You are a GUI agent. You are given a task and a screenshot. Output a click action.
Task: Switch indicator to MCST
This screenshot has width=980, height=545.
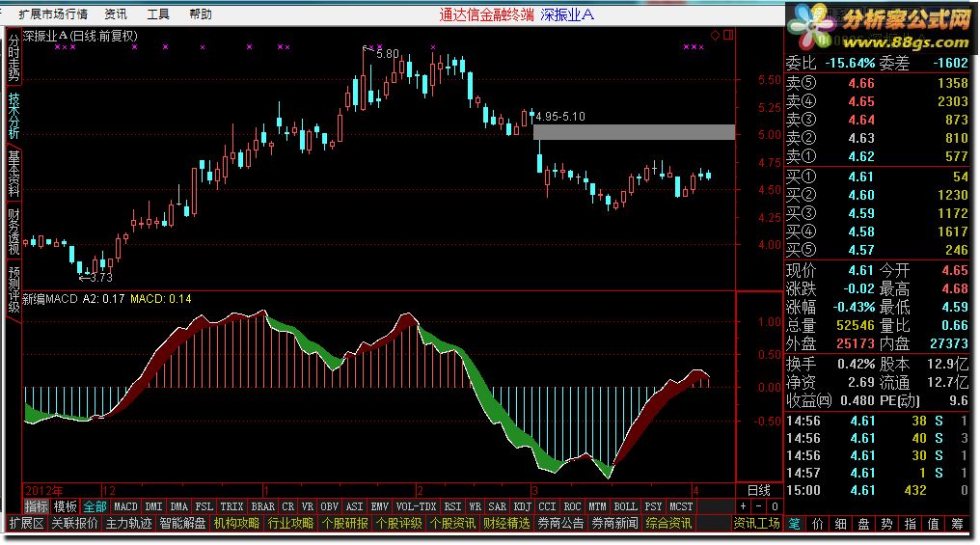tap(681, 506)
